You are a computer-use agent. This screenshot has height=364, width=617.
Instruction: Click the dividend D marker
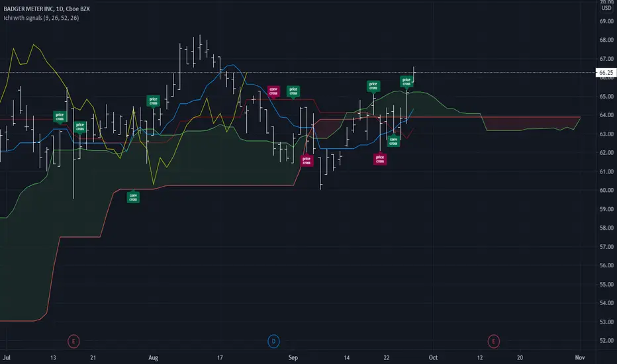click(273, 341)
